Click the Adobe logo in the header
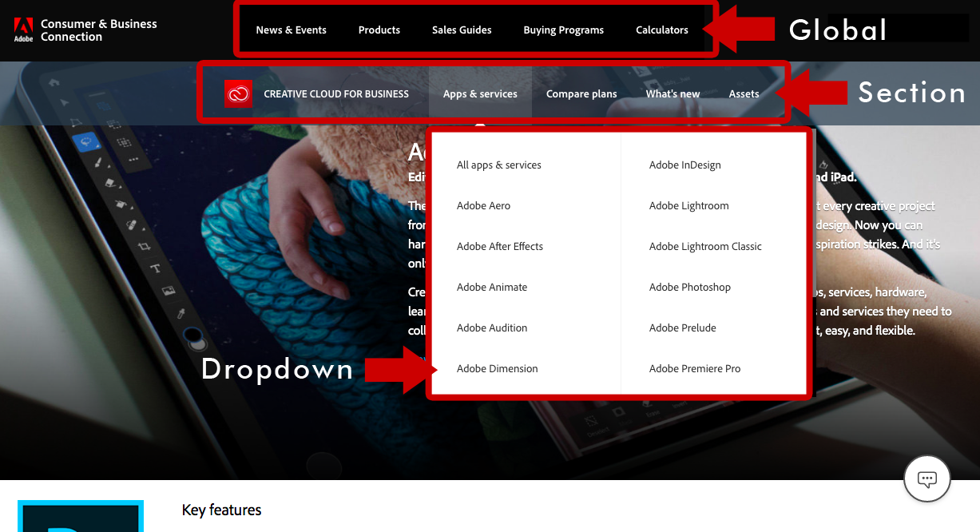This screenshot has width=980, height=532. (23, 30)
